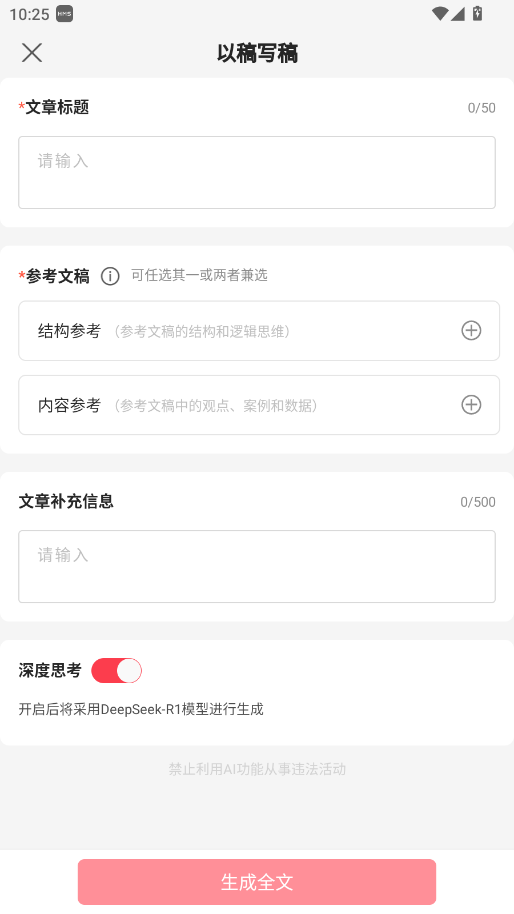This screenshot has height=914, width=514.
Task: Toggle the 深度思考 switch off
Action: tap(117, 670)
